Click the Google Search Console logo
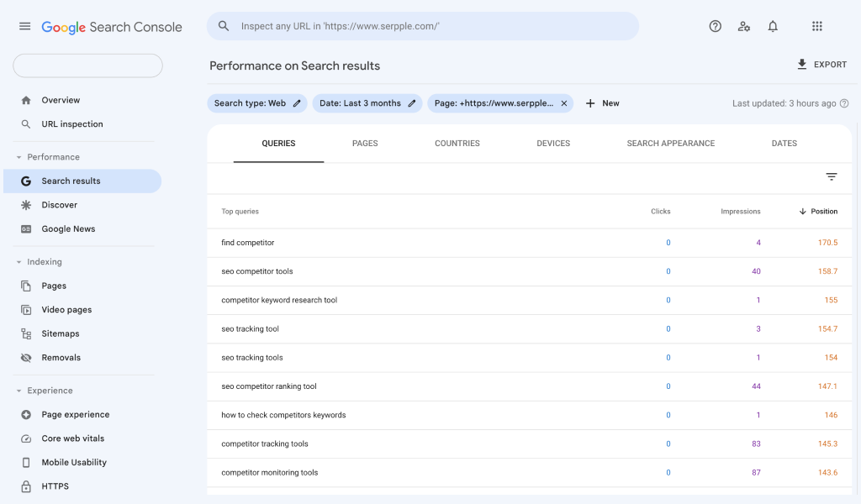The image size is (861, 504). tap(112, 27)
